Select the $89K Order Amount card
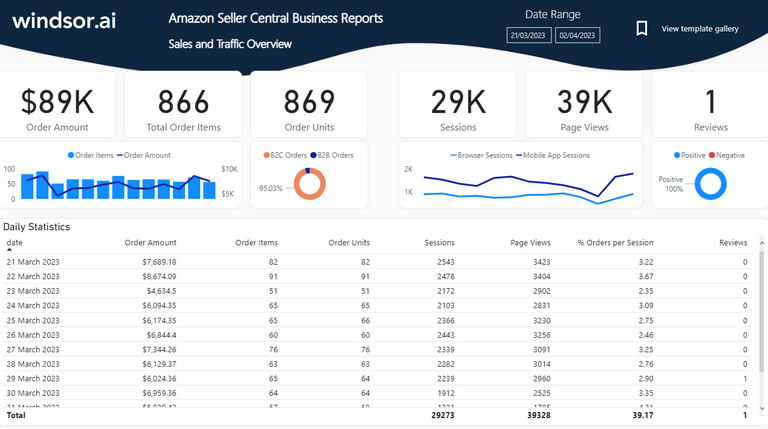Viewport: 768px width, 429px height. 57,104
